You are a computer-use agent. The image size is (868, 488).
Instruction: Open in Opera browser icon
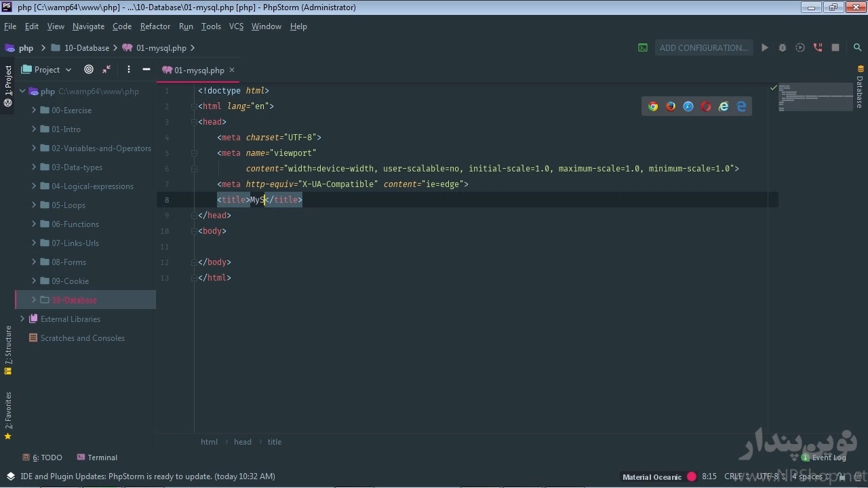pyautogui.click(x=706, y=106)
